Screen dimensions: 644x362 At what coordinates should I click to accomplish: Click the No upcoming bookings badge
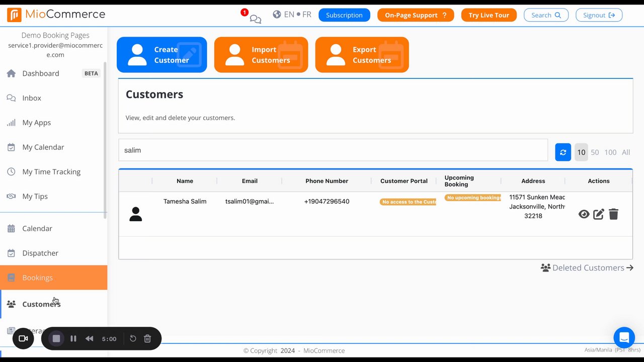pyautogui.click(x=472, y=198)
